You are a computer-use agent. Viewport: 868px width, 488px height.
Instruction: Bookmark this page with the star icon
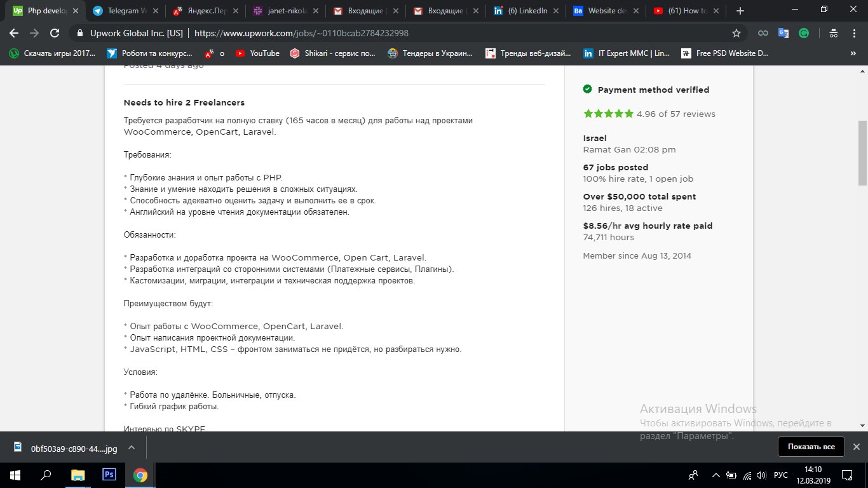tap(736, 33)
